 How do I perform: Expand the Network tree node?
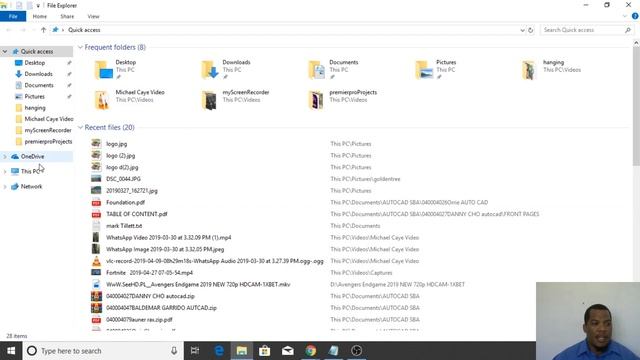click(x=5, y=187)
